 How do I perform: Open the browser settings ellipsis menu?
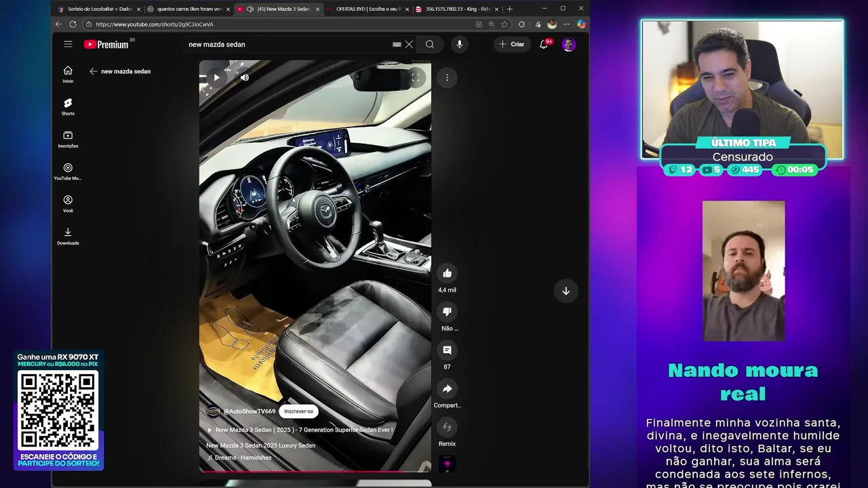(x=566, y=24)
